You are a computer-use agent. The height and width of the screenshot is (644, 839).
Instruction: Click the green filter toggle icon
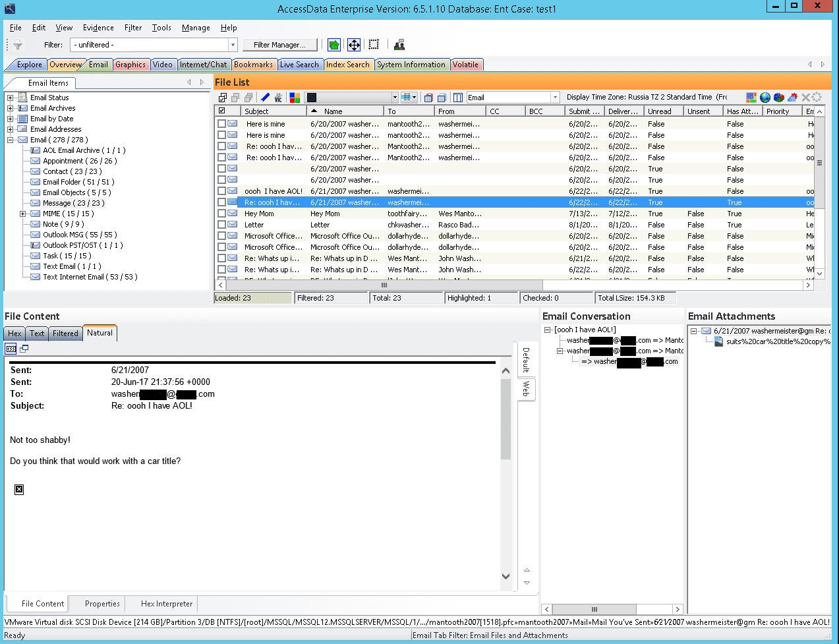coord(334,45)
